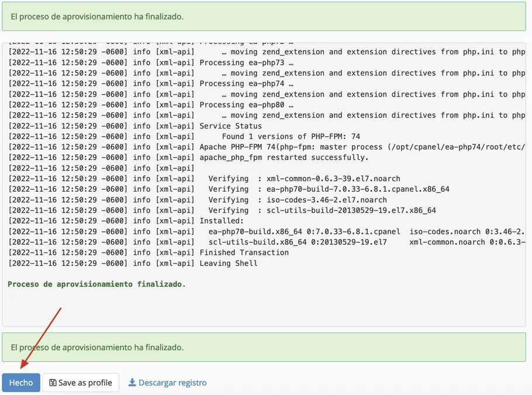Image resolution: width=532 pixels, height=395 pixels.
Task: Click the bottom 'El proceso de aprovisionamiento ha finalizado.' banner text
Action: click(x=97, y=347)
